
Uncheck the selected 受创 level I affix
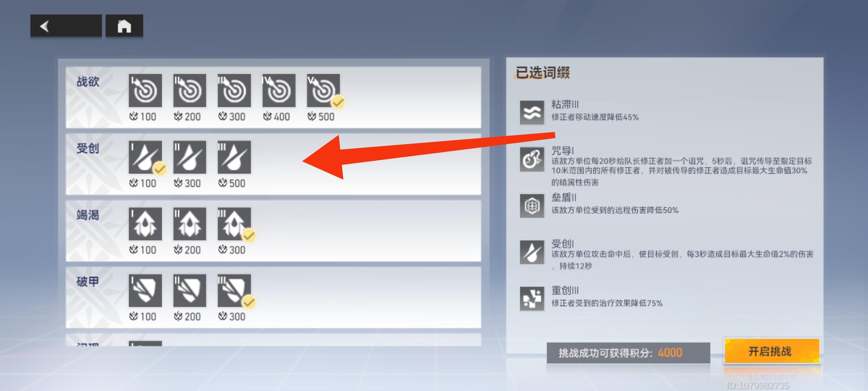point(145,157)
